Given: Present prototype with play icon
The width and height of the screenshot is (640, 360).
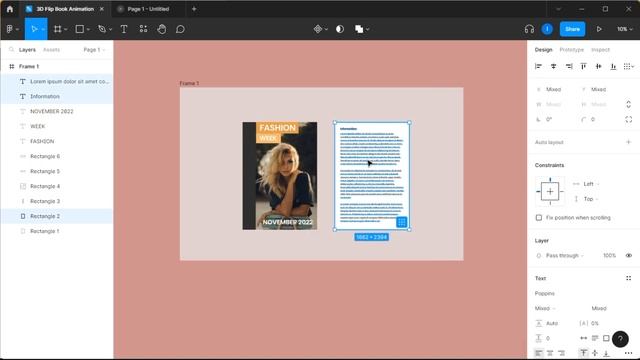Looking at the screenshot, I should tap(599, 29).
